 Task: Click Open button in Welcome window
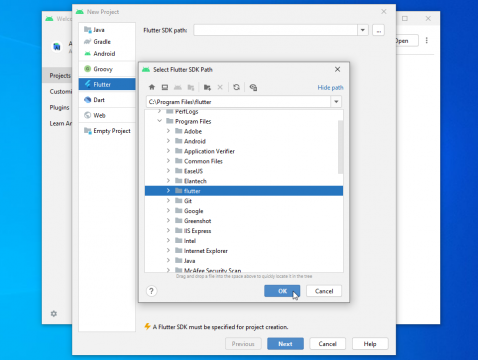(x=407, y=41)
